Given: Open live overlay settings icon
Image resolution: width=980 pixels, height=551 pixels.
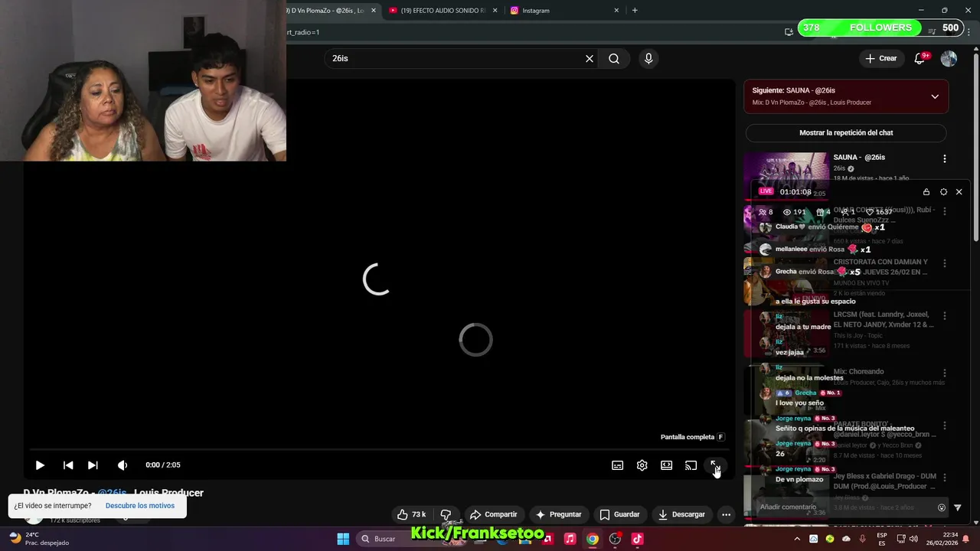Looking at the screenshot, I should point(943,192).
